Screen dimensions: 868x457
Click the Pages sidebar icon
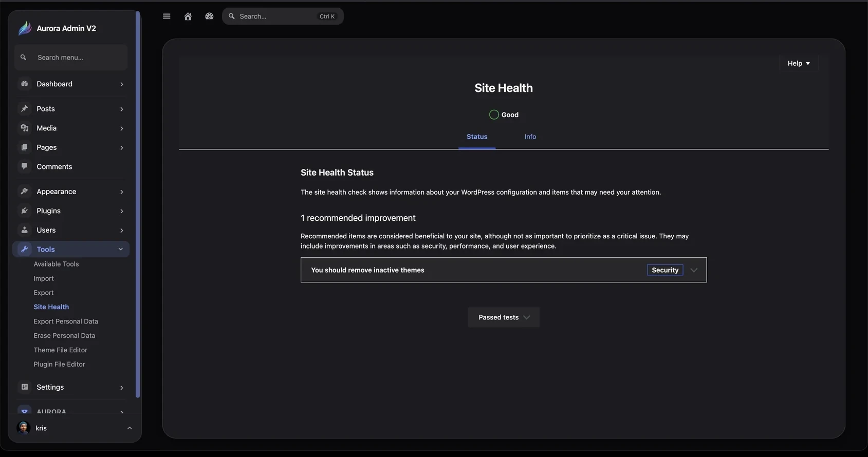24,147
